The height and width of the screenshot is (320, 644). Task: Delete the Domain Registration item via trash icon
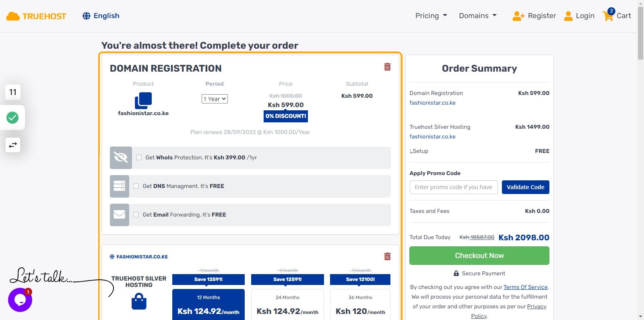[387, 67]
